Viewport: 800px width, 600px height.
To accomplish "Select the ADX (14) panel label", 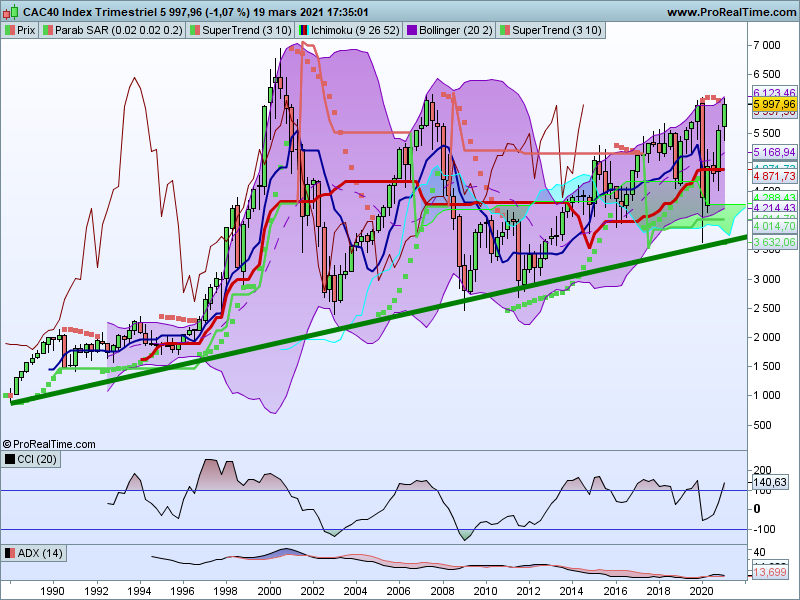I will click(34, 553).
